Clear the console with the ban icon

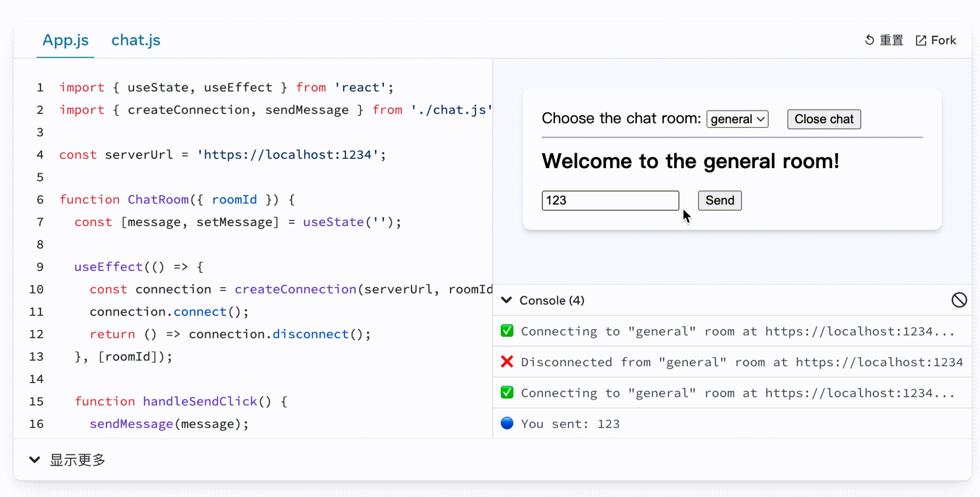pyautogui.click(x=959, y=300)
